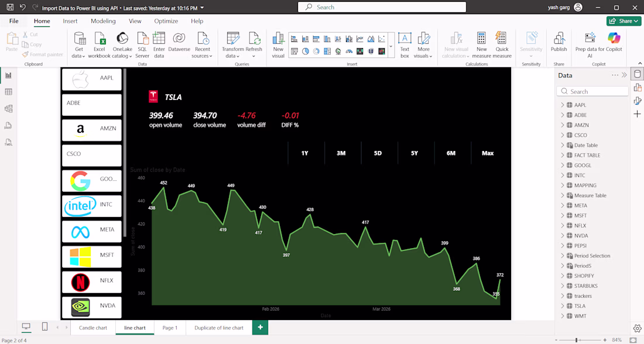Refresh the data

coord(254,45)
